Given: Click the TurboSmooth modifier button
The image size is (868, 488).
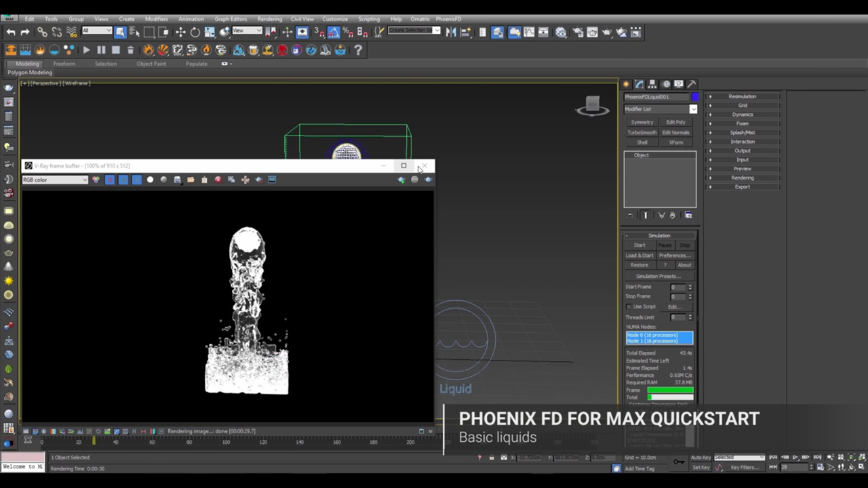Looking at the screenshot, I should tap(642, 132).
